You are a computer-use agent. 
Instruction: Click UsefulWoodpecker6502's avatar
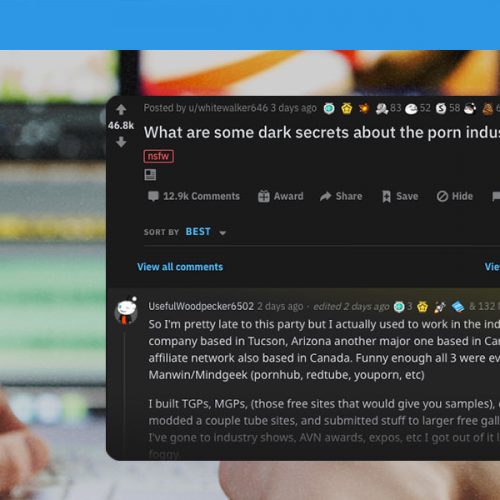[126, 311]
